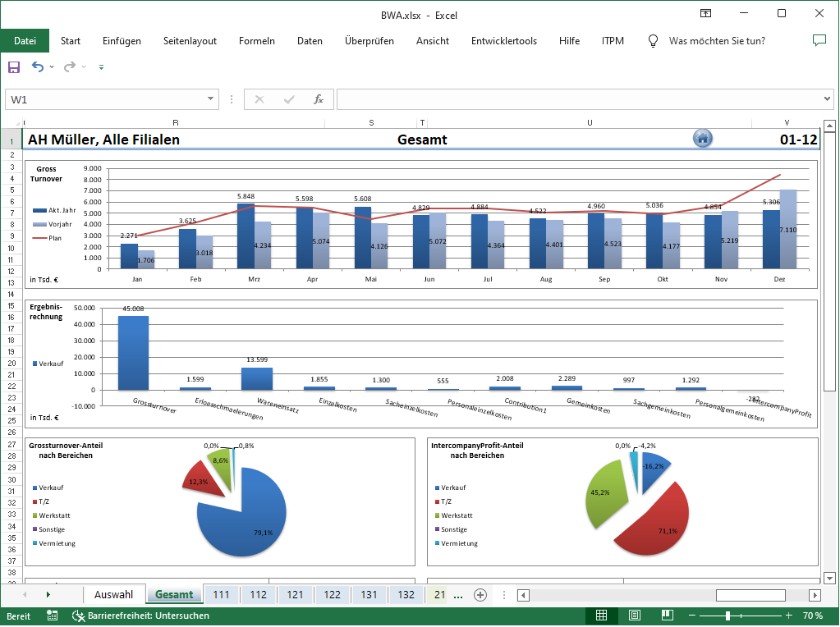The height and width of the screenshot is (627, 840).
Task: Open the Customize Quick Access Toolbar dropdown
Action: pos(101,67)
